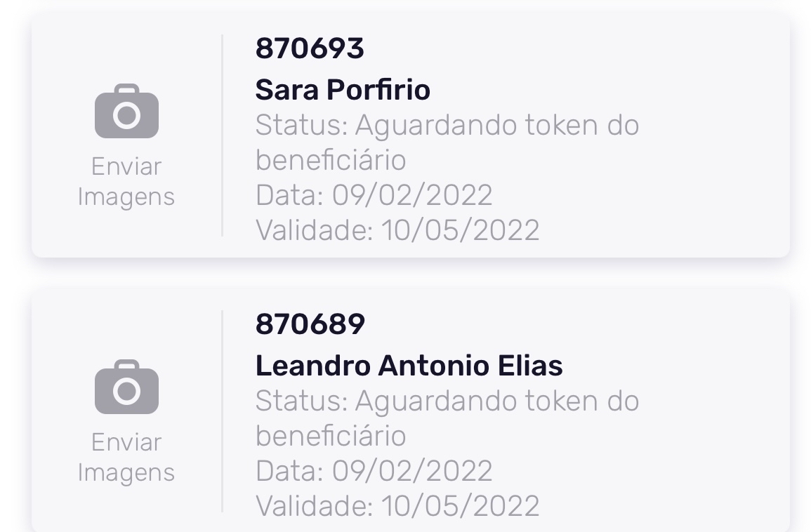
Task: Click the word beneficiário in Sara Porfirio's card
Action: [x=331, y=160]
